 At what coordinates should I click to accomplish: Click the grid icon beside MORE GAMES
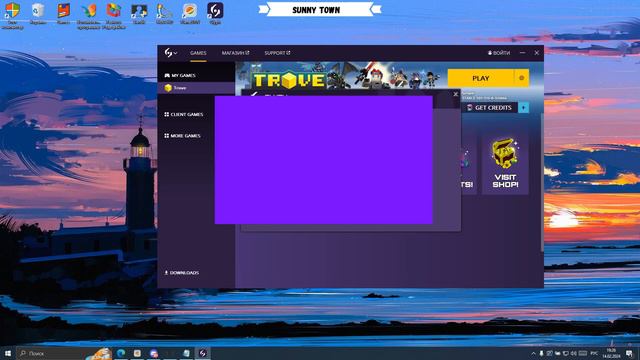click(x=167, y=136)
